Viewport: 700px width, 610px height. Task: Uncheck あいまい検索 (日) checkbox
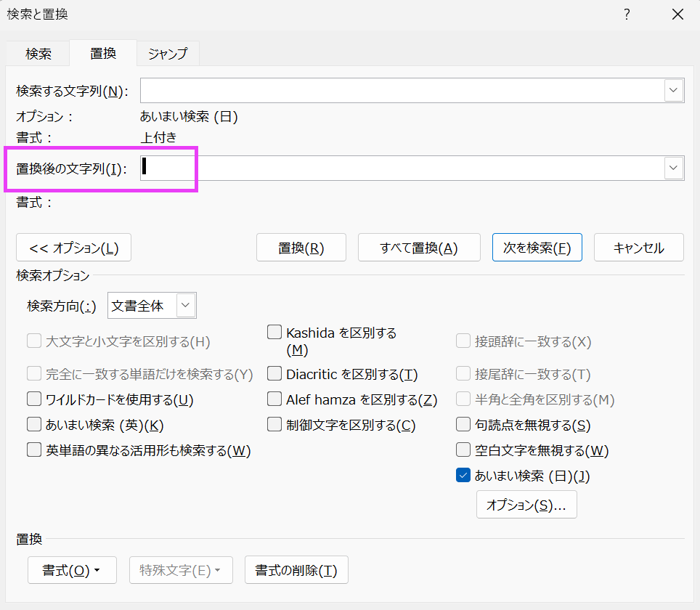(463, 476)
